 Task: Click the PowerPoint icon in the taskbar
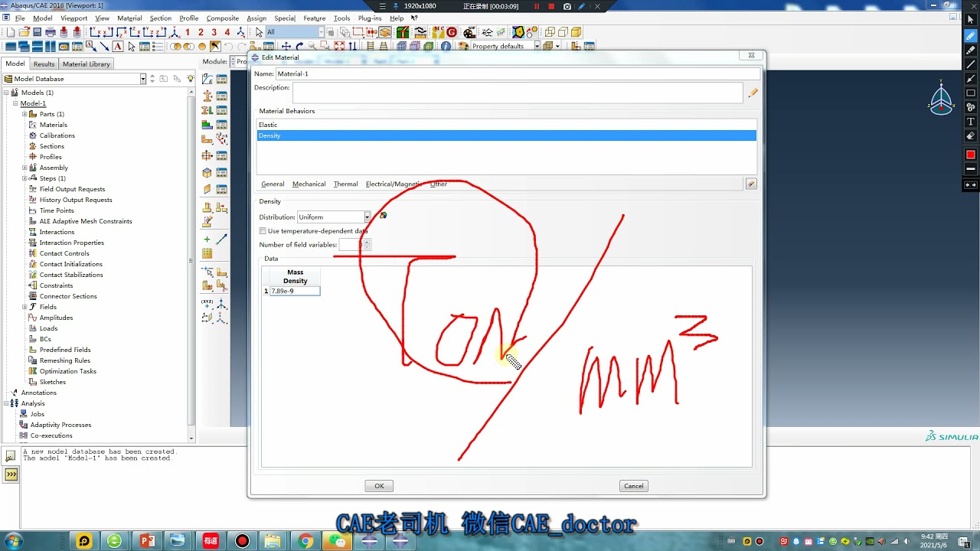point(147,541)
